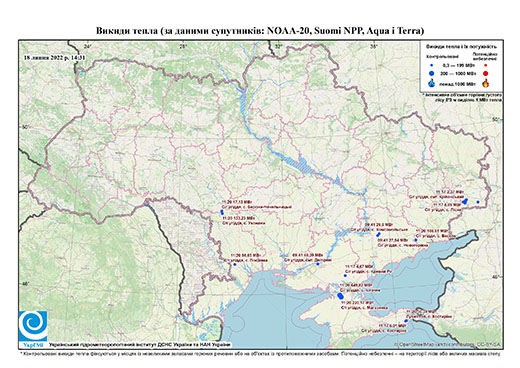Click the UkrGMI swirl logo
The height and width of the screenshot is (368, 520).
[x=33, y=326]
